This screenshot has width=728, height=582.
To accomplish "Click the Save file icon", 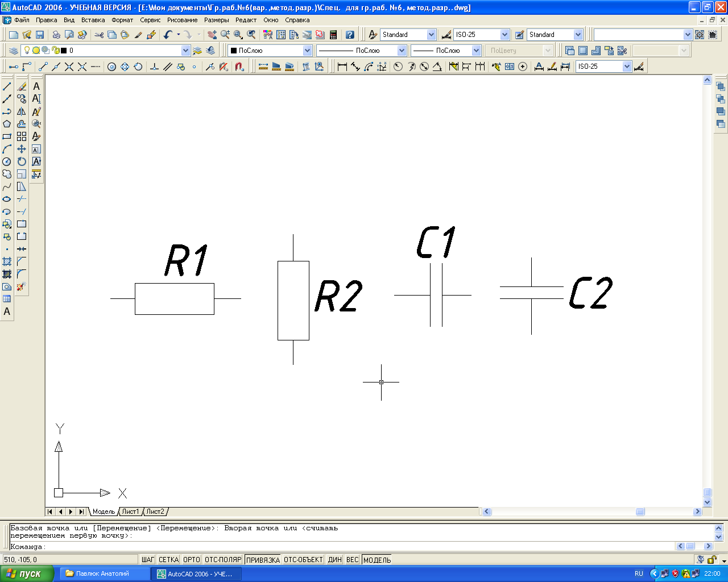I will (39, 35).
